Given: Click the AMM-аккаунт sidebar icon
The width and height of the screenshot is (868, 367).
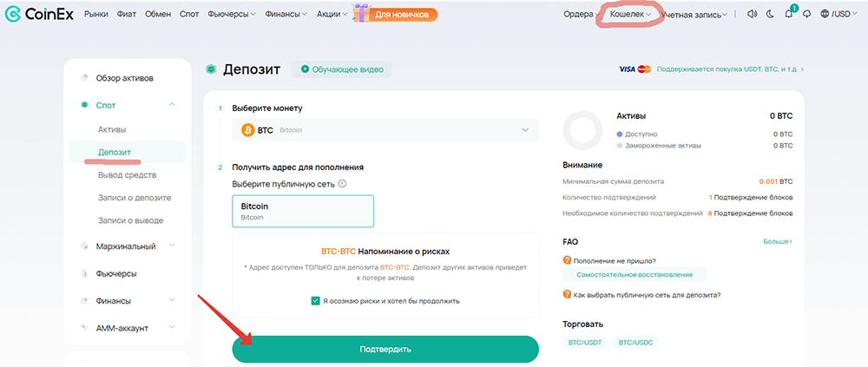Looking at the screenshot, I should pyautogui.click(x=84, y=328).
